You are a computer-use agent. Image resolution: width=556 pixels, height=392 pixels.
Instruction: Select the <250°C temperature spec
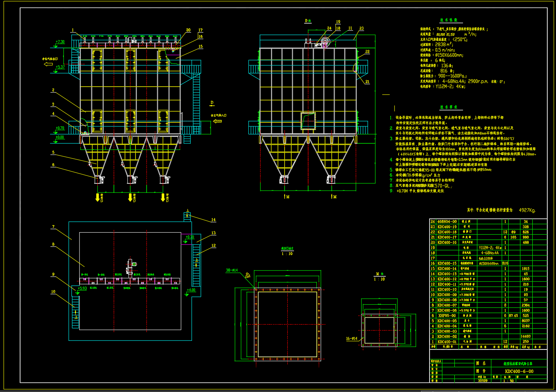pos(460,39)
